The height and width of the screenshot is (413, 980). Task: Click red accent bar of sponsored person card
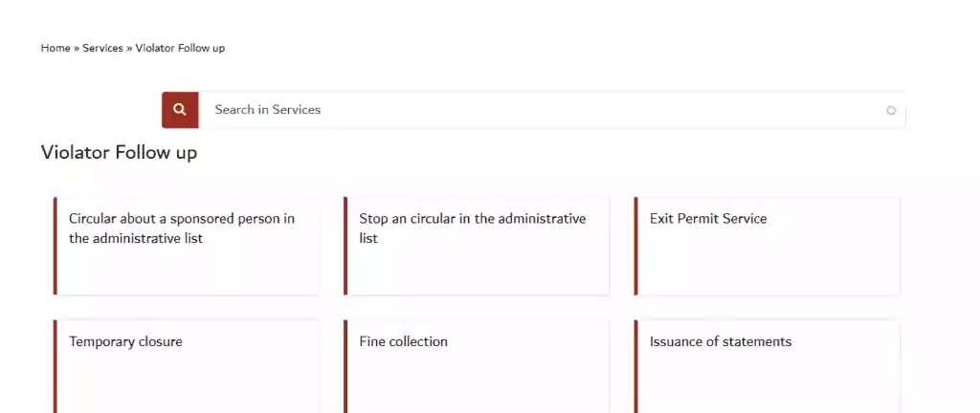55,246
